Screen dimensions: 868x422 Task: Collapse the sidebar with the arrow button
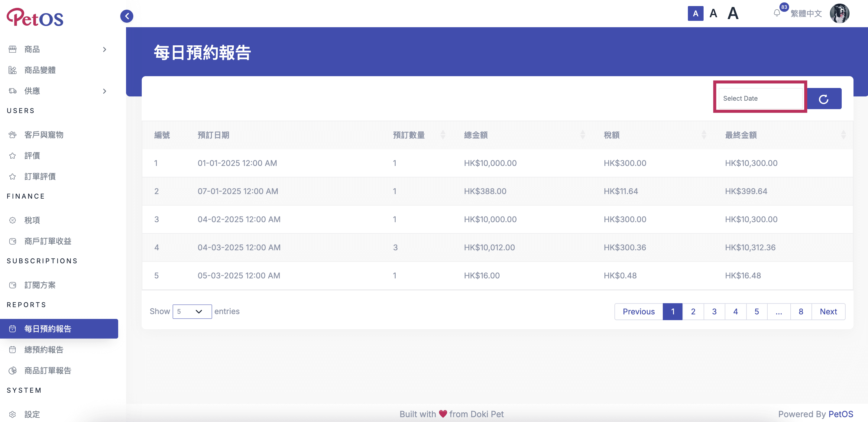tap(127, 16)
